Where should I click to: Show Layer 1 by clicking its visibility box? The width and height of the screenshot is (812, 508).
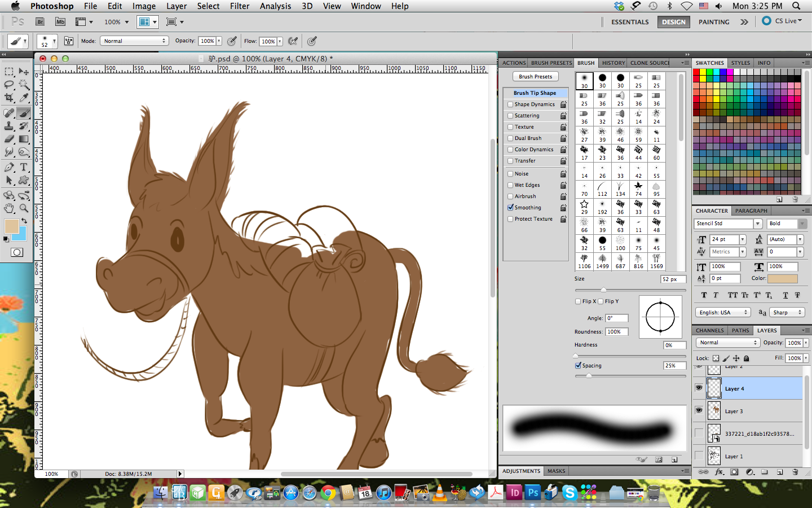699,456
